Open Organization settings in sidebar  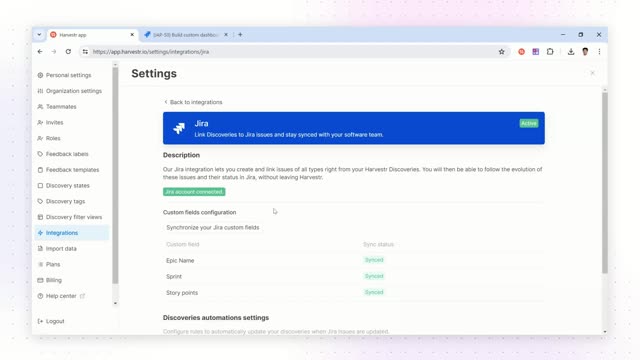pos(69,91)
